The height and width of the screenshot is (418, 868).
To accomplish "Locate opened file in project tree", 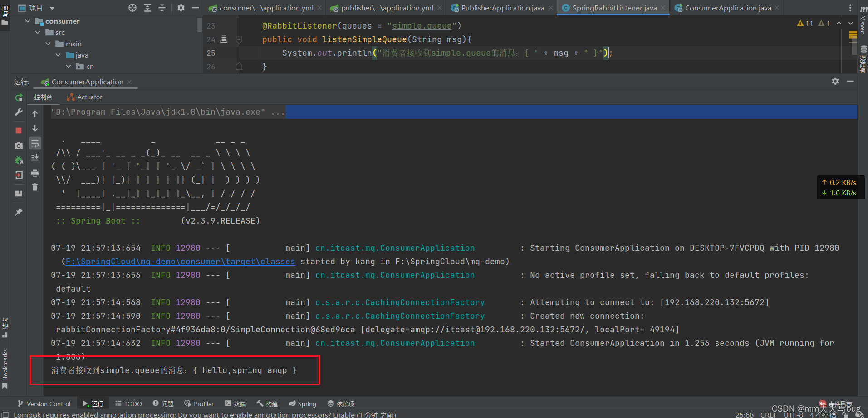I will pos(132,8).
